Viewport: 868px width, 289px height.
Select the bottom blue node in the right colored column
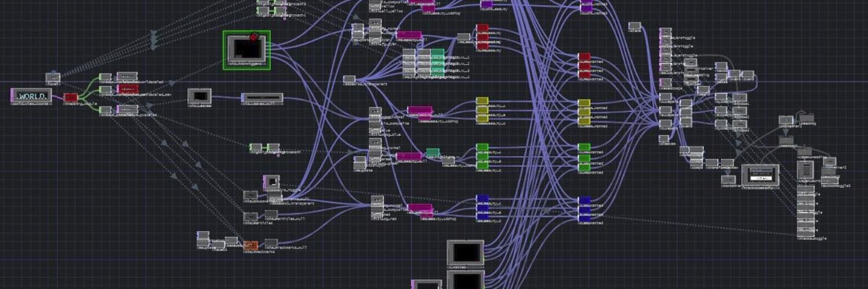584,218
